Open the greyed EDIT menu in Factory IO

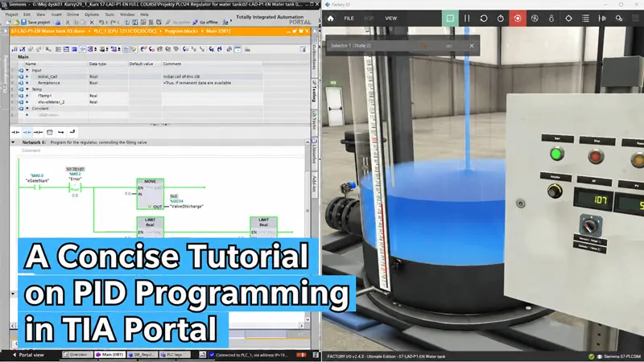pyautogui.click(x=369, y=19)
